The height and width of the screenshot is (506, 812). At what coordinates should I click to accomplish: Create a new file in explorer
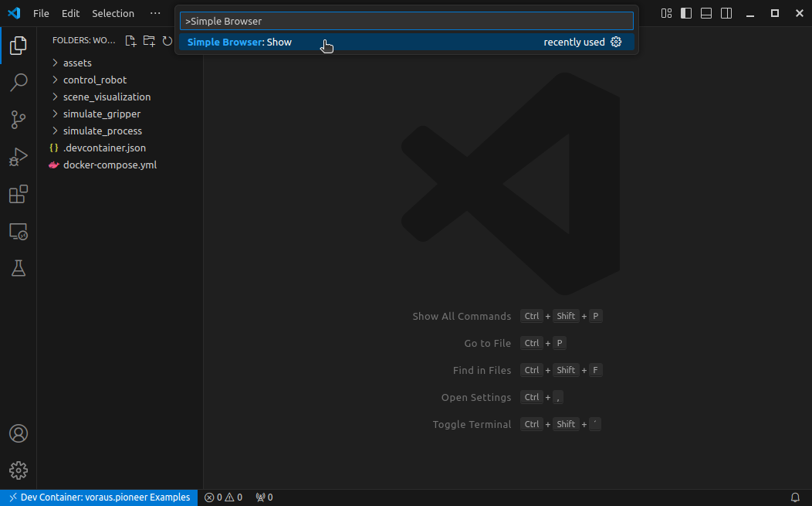pos(130,41)
